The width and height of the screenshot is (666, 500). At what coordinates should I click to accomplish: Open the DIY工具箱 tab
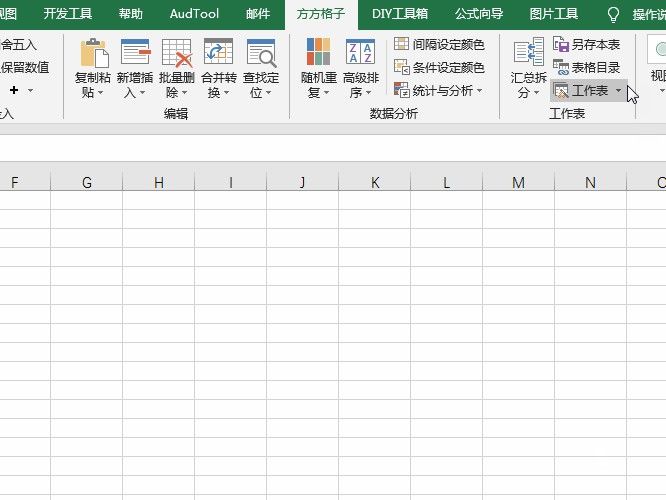(x=400, y=14)
